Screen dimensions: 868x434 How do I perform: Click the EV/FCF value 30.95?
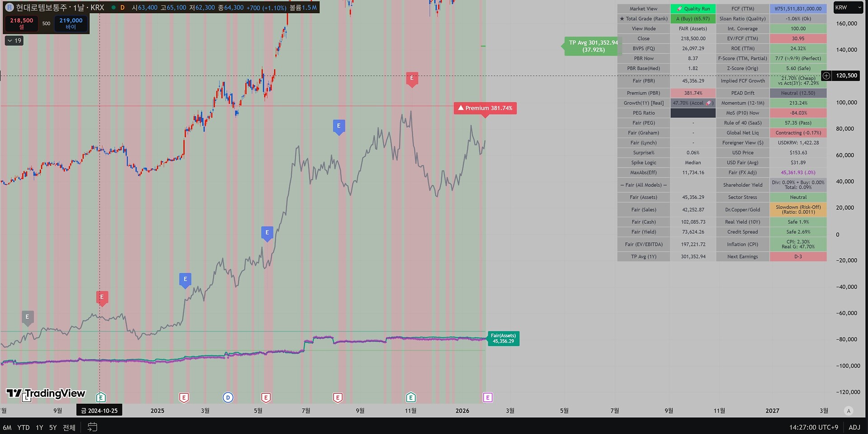click(798, 38)
